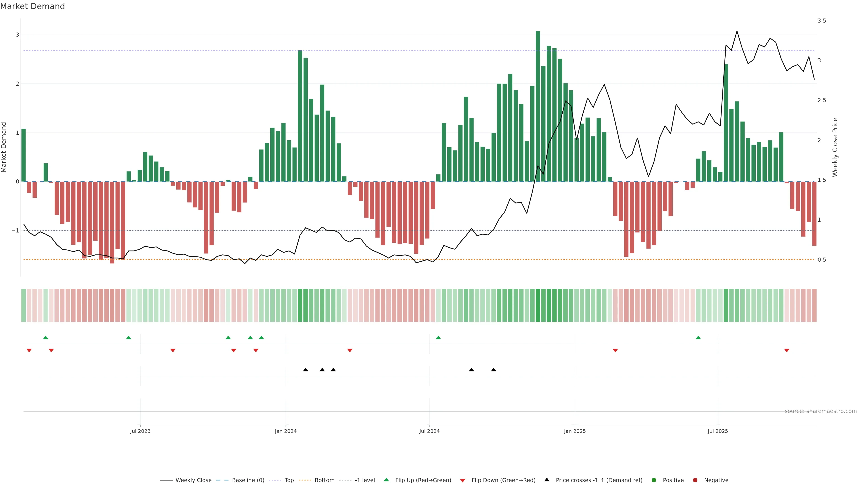Click the rightmost red flip-down marker in the chart
The width and height of the screenshot is (868, 488).
tap(786, 351)
